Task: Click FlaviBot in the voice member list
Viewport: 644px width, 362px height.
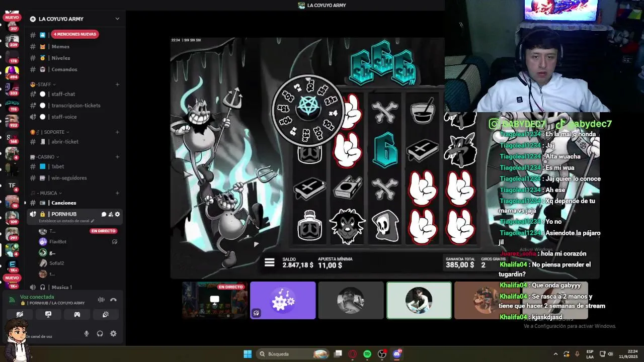Action: (x=58, y=242)
